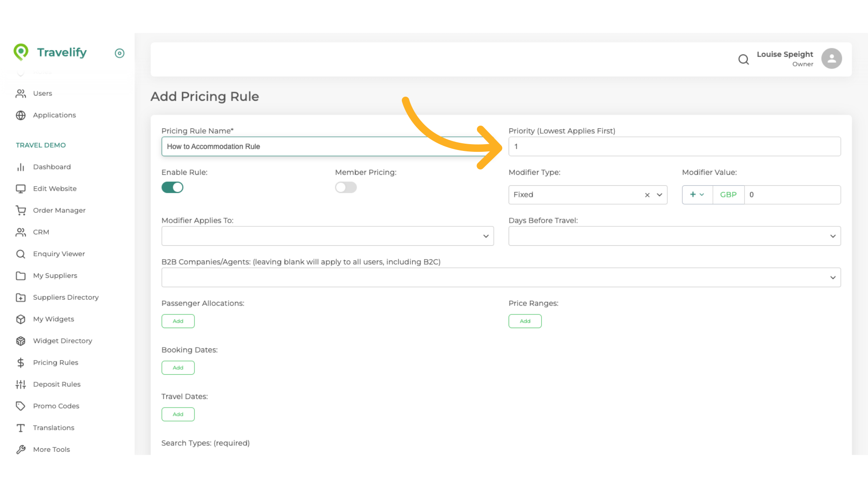Disable the Enable Rule toggle

[172, 187]
